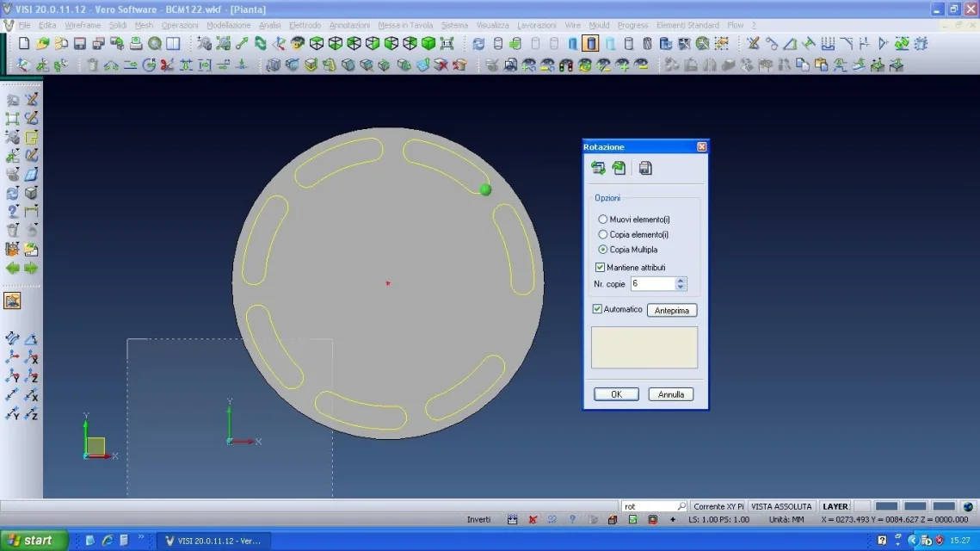Toggle the Mantiene attributi checkbox

(600, 268)
